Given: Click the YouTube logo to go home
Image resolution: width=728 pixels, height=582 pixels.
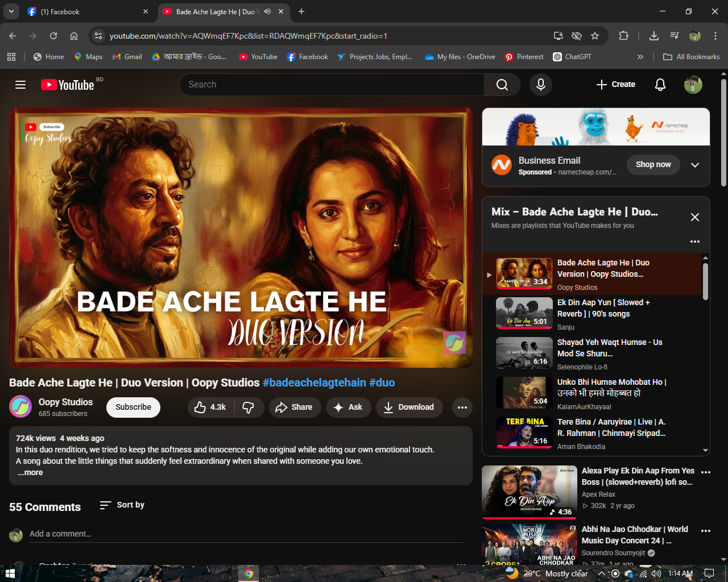Looking at the screenshot, I should [x=68, y=85].
